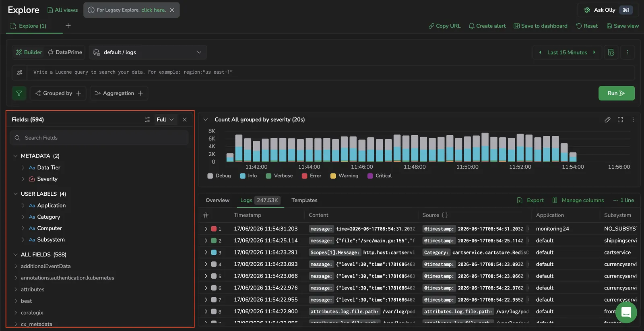The width and height of the screenshot is (644, 331).
Task: Collapse the METADATA section
Action: 15,156
